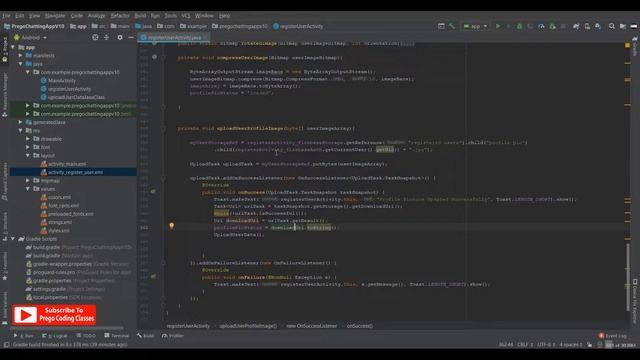Click the Subscribe To Prego Coding Classes banner
Screen dimensions: 640x360
tap(54, 315)
